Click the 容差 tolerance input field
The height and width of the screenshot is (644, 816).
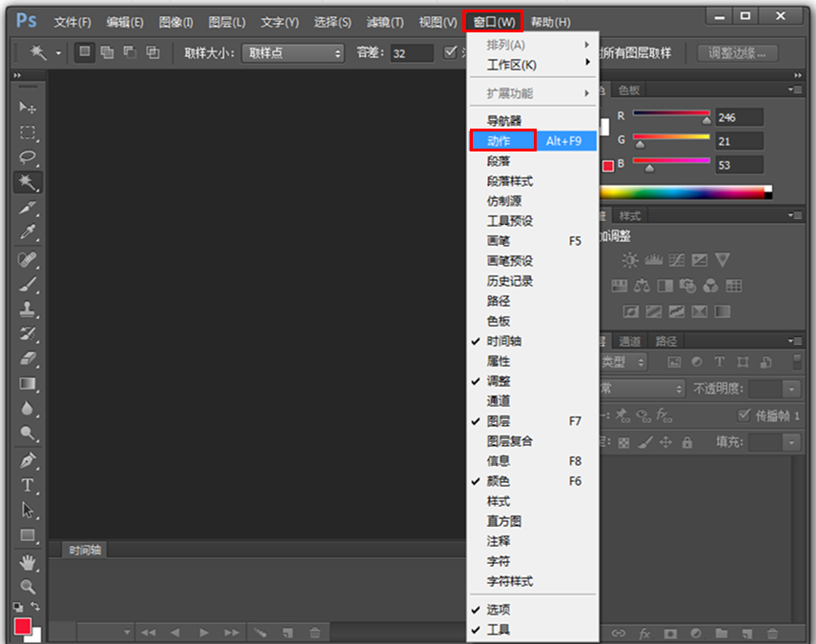point(411,53)
